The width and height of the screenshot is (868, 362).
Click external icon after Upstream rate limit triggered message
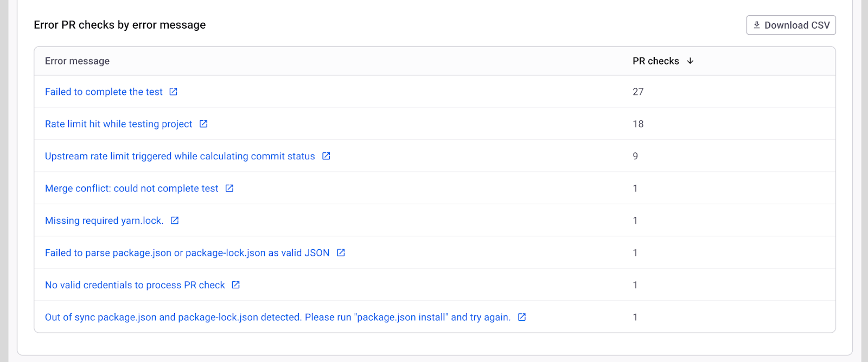(326, 156)
